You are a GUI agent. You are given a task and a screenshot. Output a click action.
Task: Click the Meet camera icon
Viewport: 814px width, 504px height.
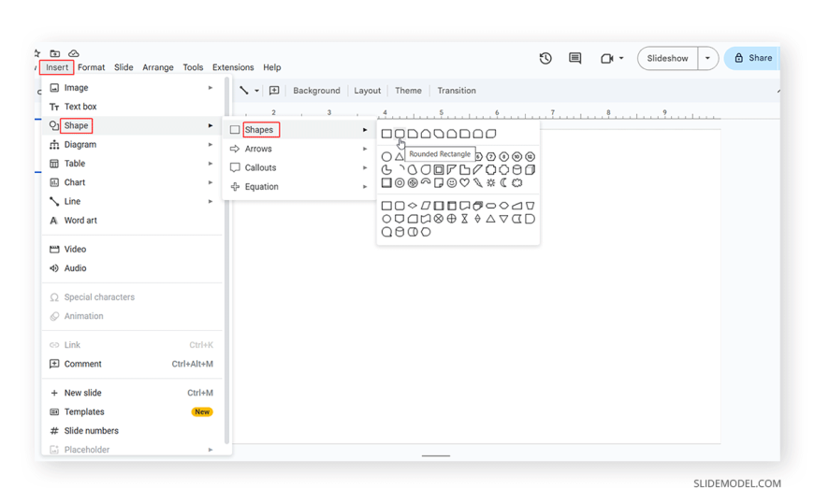606,58
